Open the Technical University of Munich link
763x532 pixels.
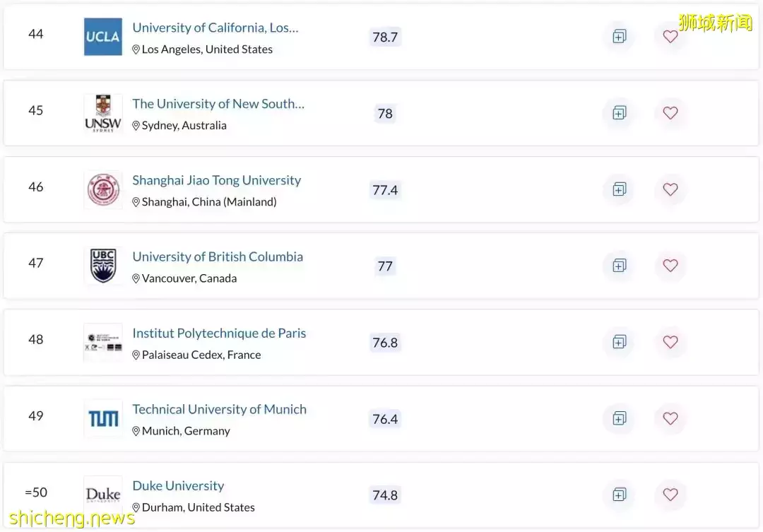(220, 409)
